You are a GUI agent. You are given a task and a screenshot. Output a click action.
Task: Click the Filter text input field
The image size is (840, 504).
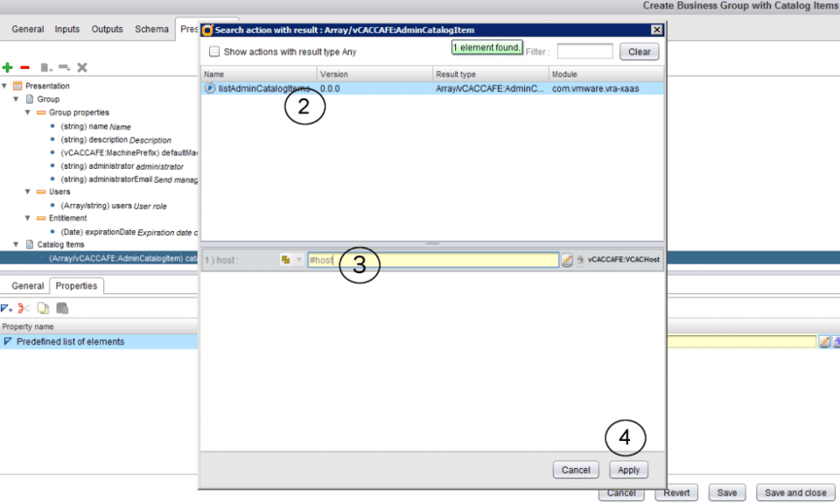[x=585, y=51]
